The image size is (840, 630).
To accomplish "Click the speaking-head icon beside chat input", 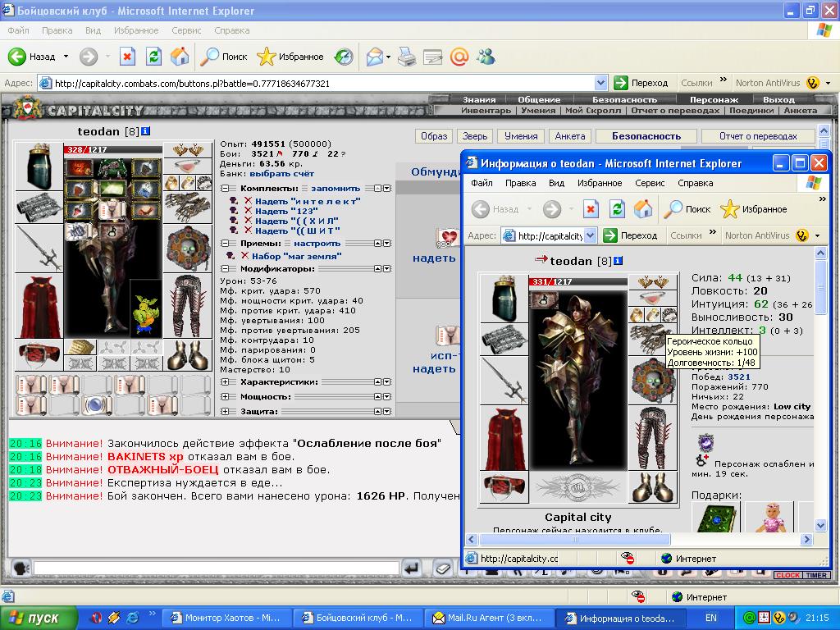I will pyautogui.click(x=21, y=568).
